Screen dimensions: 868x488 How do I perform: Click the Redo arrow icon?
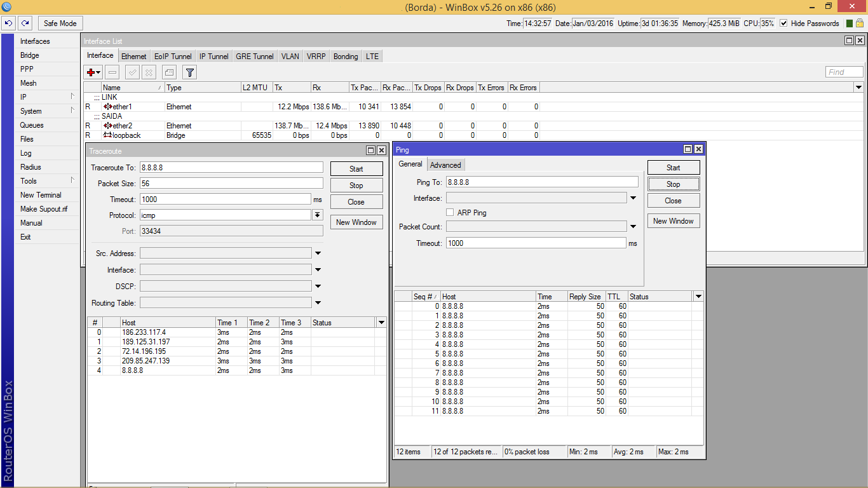tap(25, 24)
